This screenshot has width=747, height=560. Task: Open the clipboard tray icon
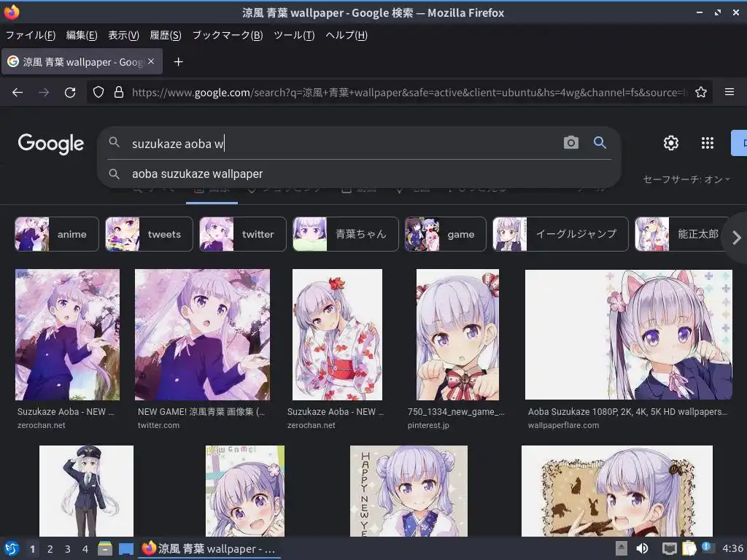point(689,548)
